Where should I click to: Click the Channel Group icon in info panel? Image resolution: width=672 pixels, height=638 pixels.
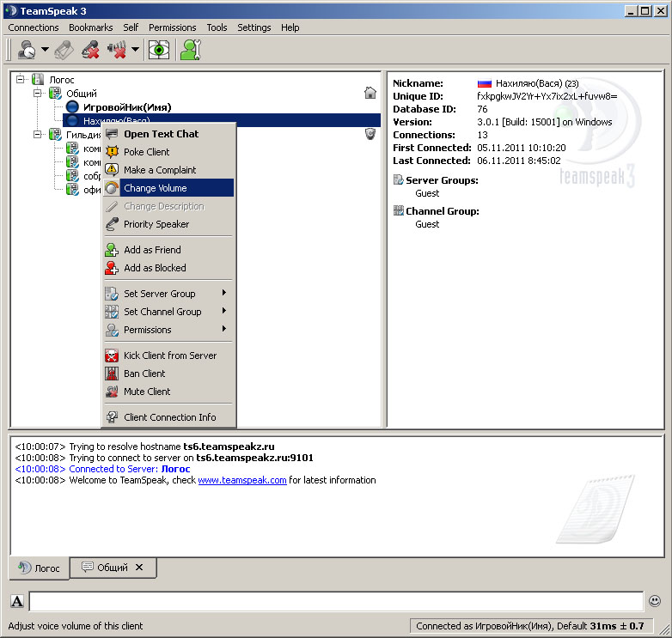[x=399, y=210]
